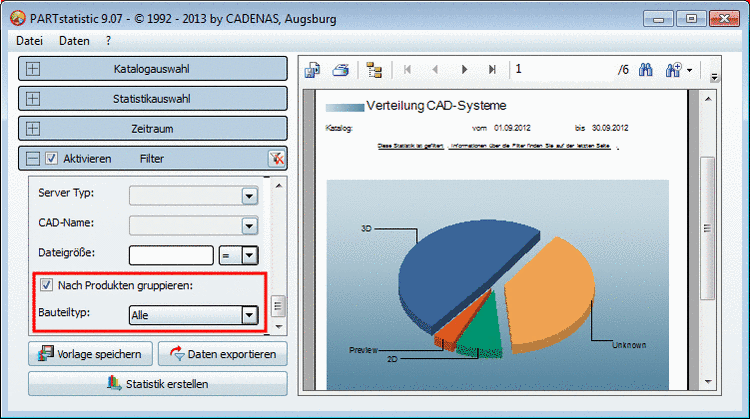Screen dimensions: 750x419
Task: Click the 3D chart label
Action: point(366,229)
